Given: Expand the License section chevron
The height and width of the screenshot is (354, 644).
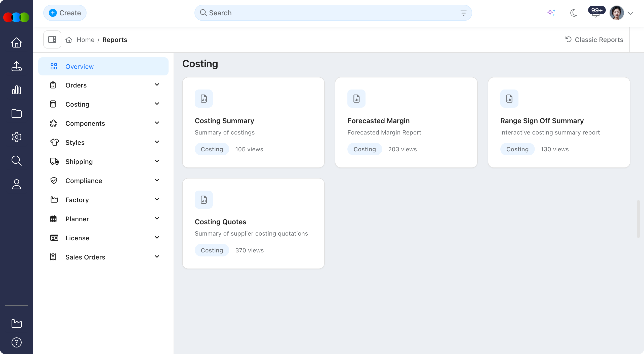Looking at the screenshot, I should [157, 238].
